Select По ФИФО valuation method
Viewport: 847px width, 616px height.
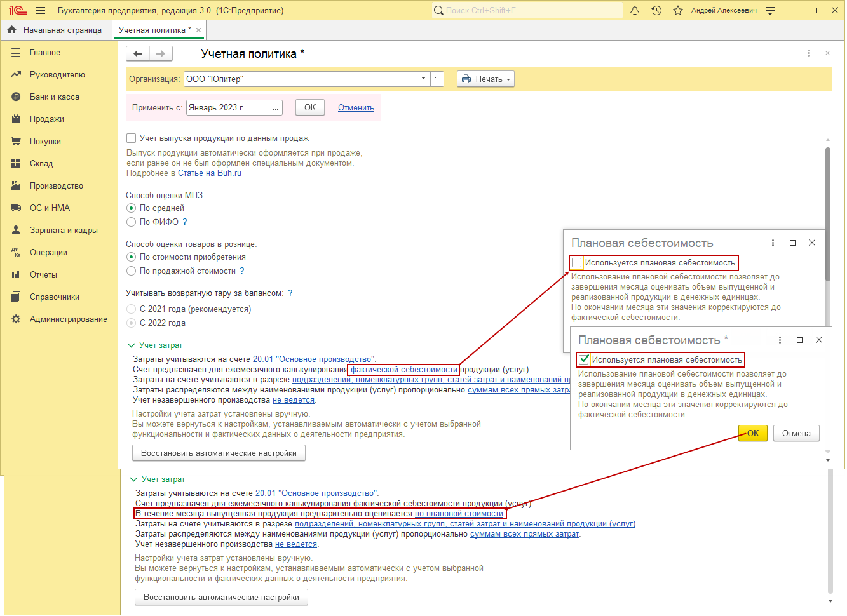pos(132,222)
